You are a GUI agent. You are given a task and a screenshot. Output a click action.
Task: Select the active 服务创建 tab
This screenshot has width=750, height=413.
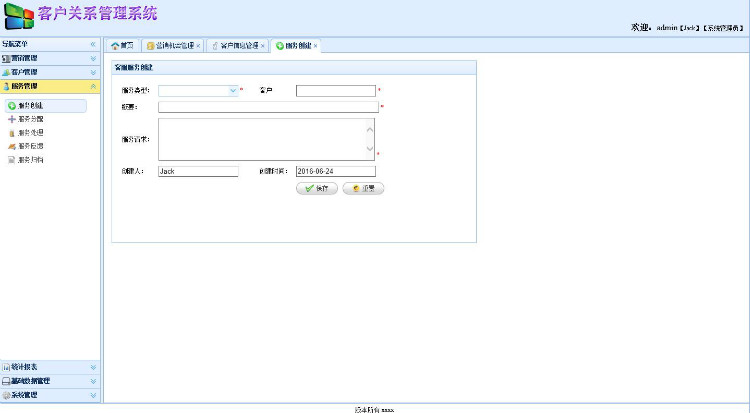click(294, 45)
